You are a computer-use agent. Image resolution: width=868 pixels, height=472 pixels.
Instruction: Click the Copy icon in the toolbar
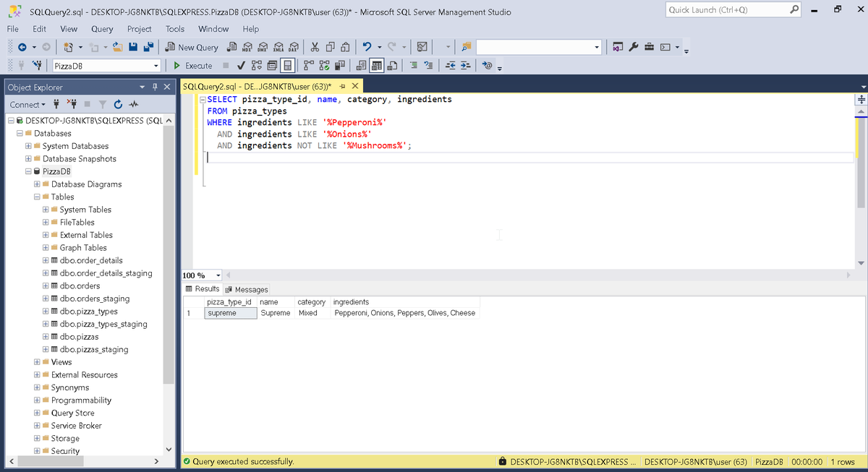(x=331, y=47)
